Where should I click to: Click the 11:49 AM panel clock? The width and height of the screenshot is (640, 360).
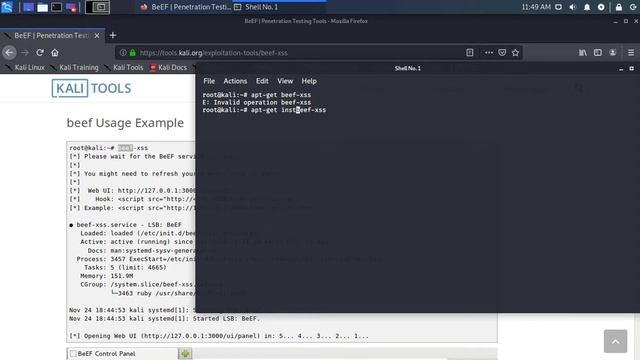[x=536, y=7]
